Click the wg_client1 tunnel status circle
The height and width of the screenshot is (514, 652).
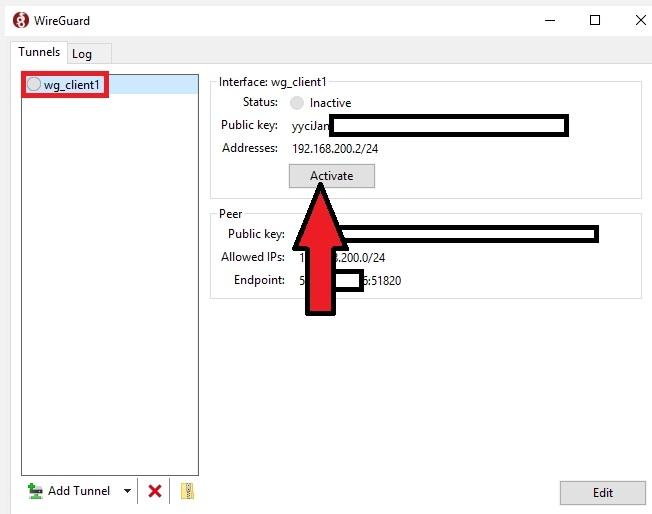click(x=34, y=84)
